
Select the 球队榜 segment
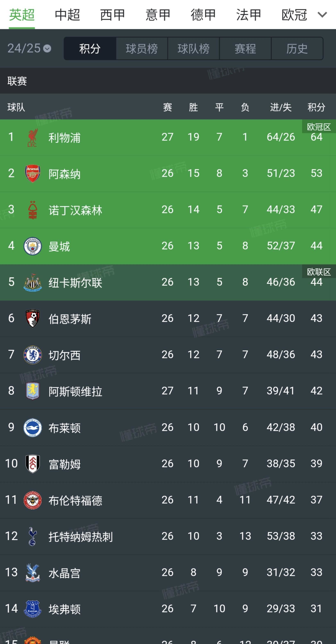click(x=193, y=49)
